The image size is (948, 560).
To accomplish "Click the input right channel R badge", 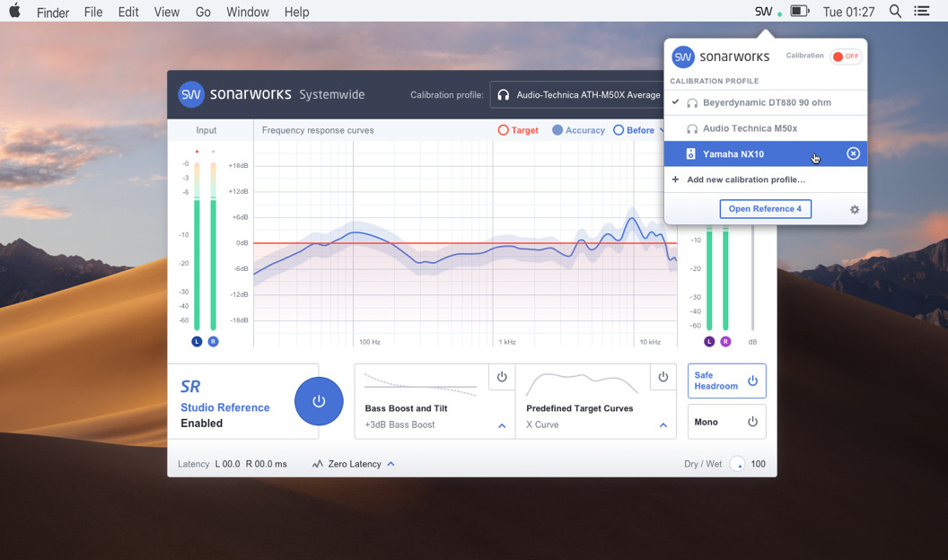I will pos(213,341).
